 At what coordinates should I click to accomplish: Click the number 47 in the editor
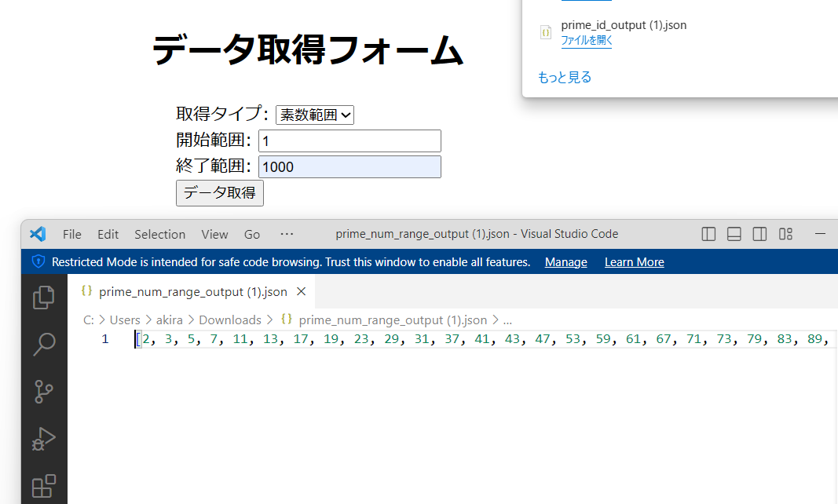point(543,339)
